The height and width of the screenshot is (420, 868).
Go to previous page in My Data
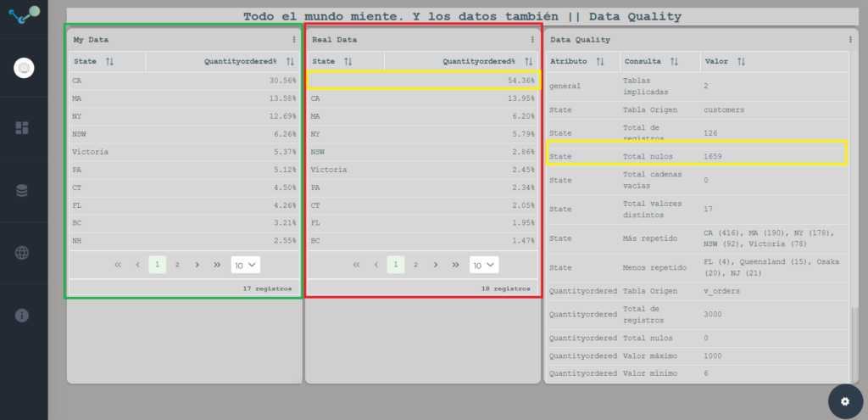(137, 265)
